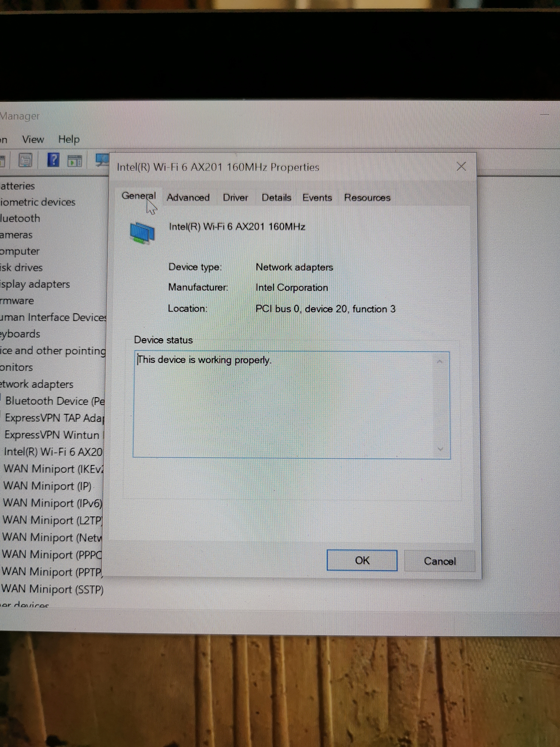The height and width of the screenshot is (747, 560).
Task: Select the General tab
Action: [139, 196]
